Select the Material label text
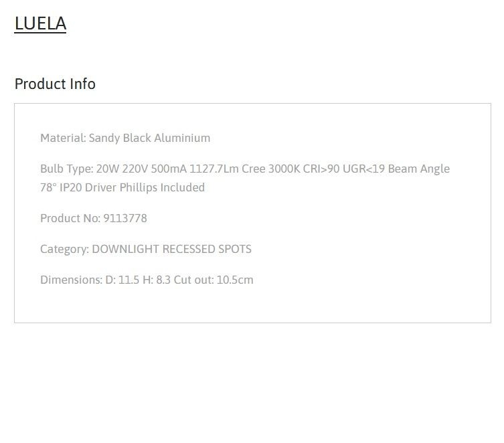504x443 pixels. coord(63,138)
